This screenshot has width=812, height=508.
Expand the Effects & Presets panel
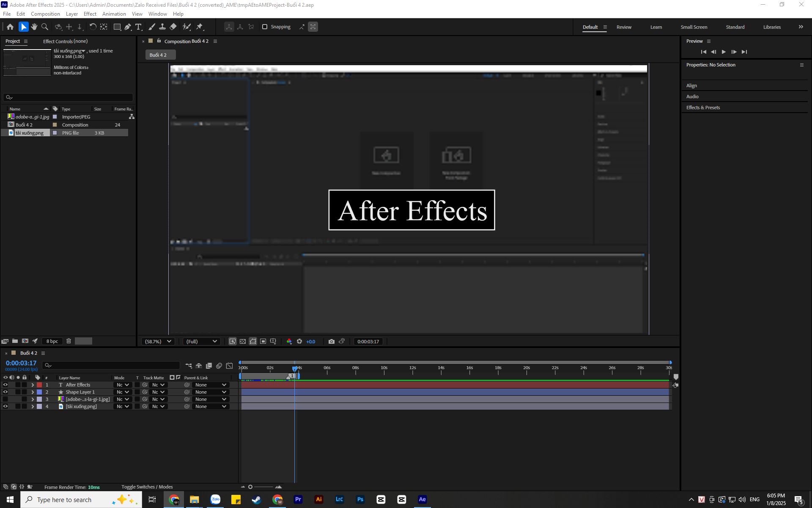tap(703, 108)
